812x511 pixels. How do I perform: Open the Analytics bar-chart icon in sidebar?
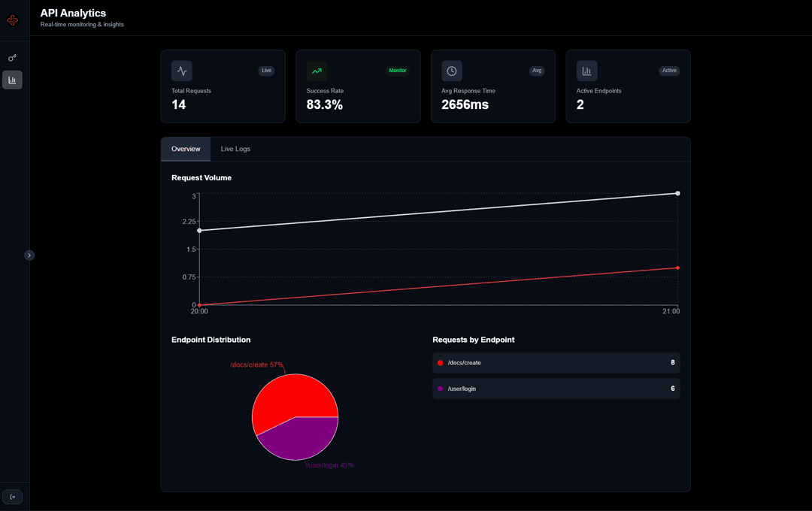12,80
